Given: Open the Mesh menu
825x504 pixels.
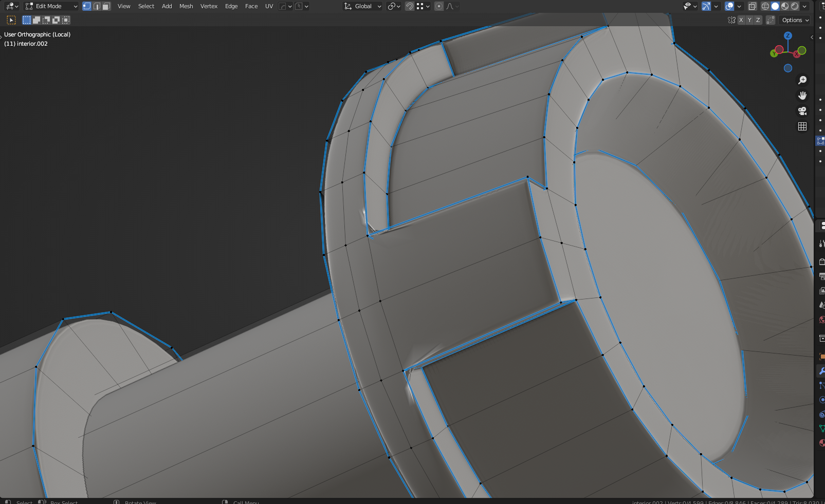Looking at the screenshot, I should click(186, 6).
